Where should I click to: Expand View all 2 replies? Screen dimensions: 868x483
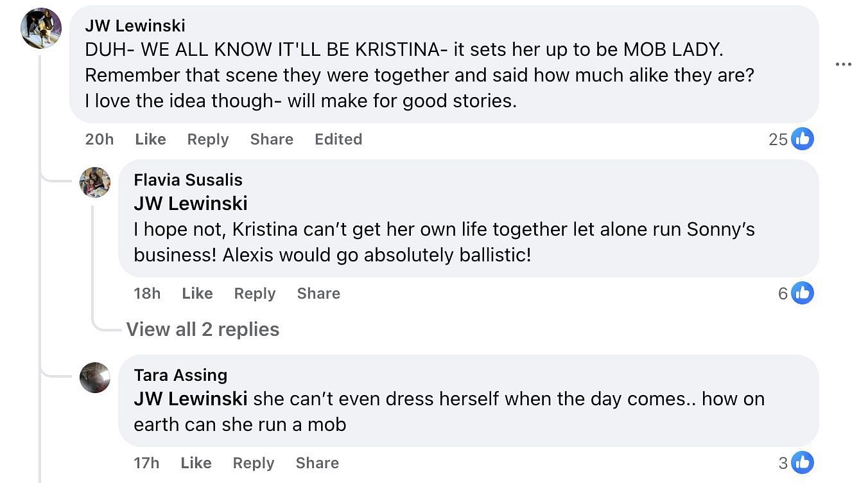coord(202,329)
